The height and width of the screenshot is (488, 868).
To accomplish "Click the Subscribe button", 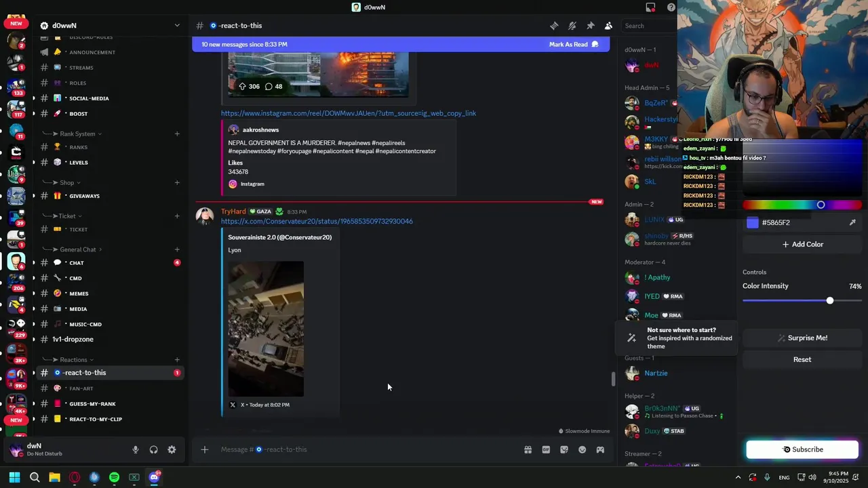I will [802, 449].
